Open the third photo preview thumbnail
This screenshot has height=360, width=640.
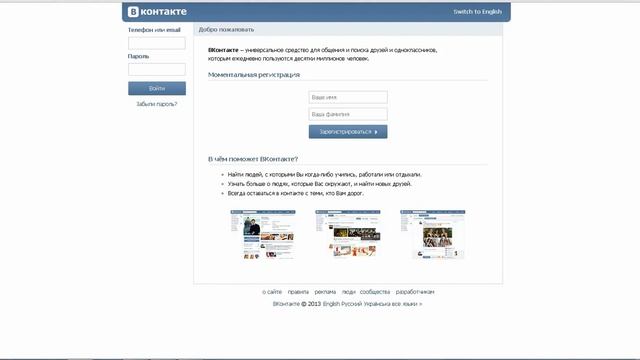[x=433, y=235]
